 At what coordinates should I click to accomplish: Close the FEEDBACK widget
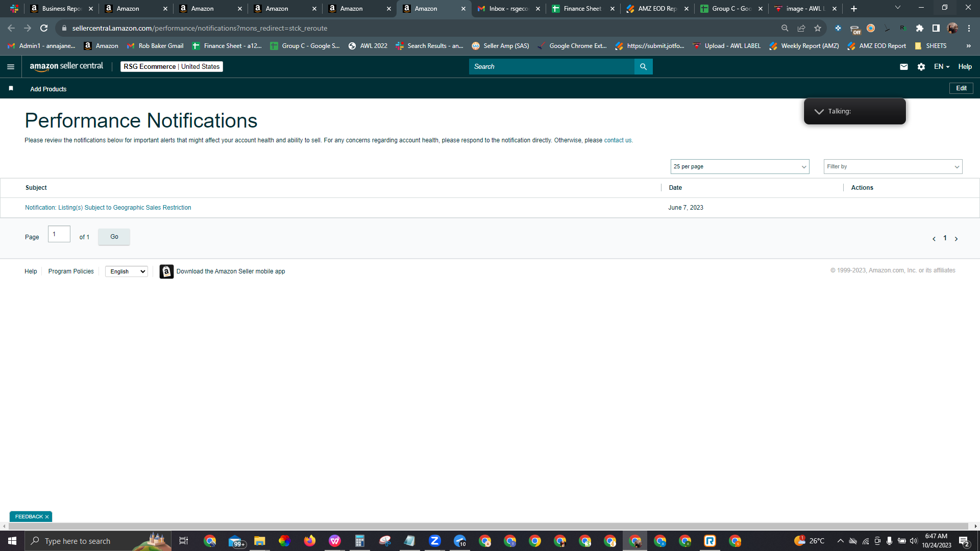(x=47, y=517)
